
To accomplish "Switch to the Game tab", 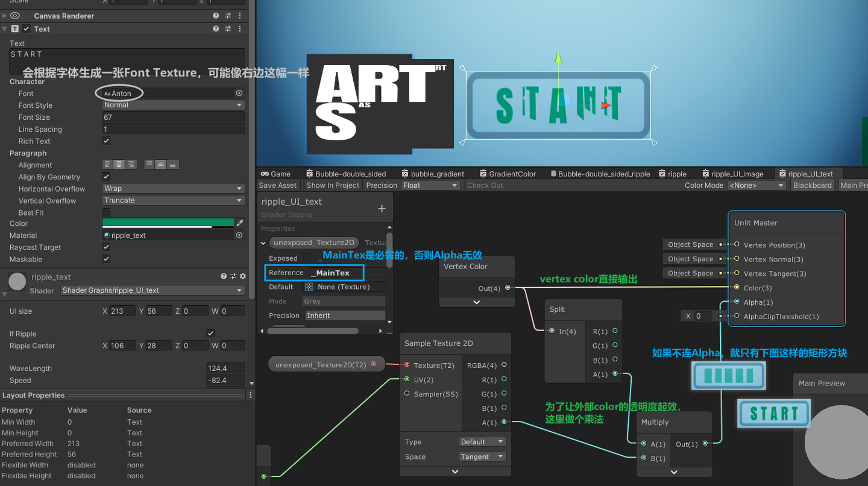I will [276, 173].
